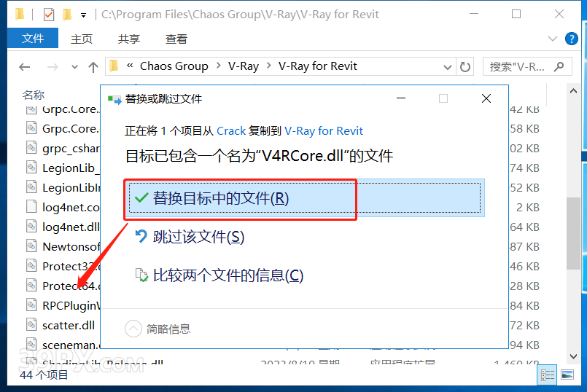Select the LegionLib_ file
587x392 pixels.
pos(71,168)
